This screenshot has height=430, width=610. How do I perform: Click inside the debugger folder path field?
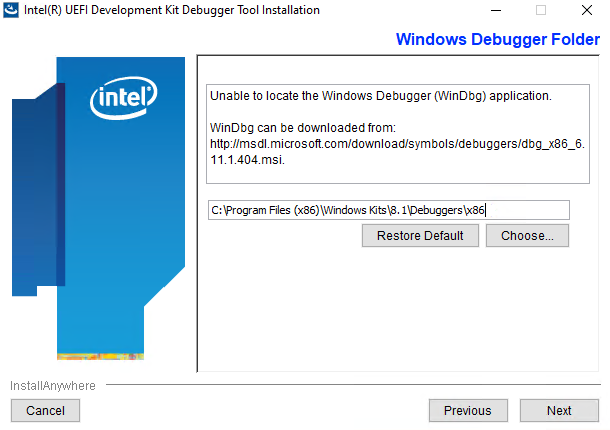pos(388,210)
